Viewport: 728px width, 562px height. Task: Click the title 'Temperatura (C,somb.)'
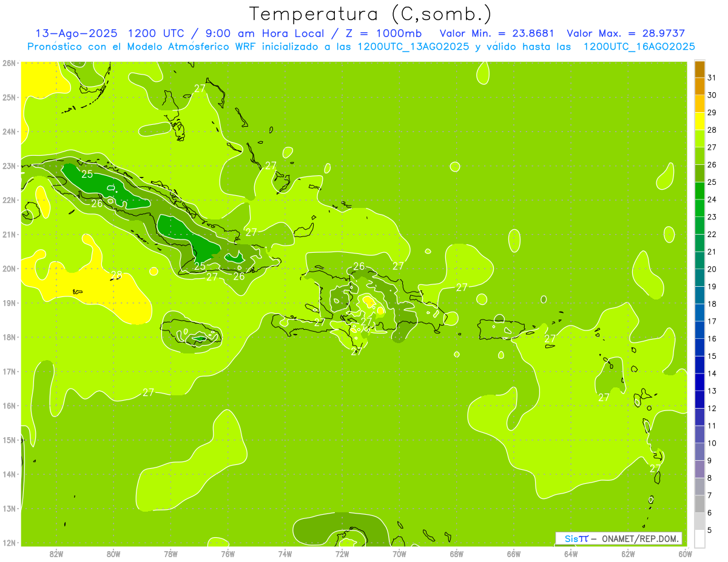tap(371, 15)
